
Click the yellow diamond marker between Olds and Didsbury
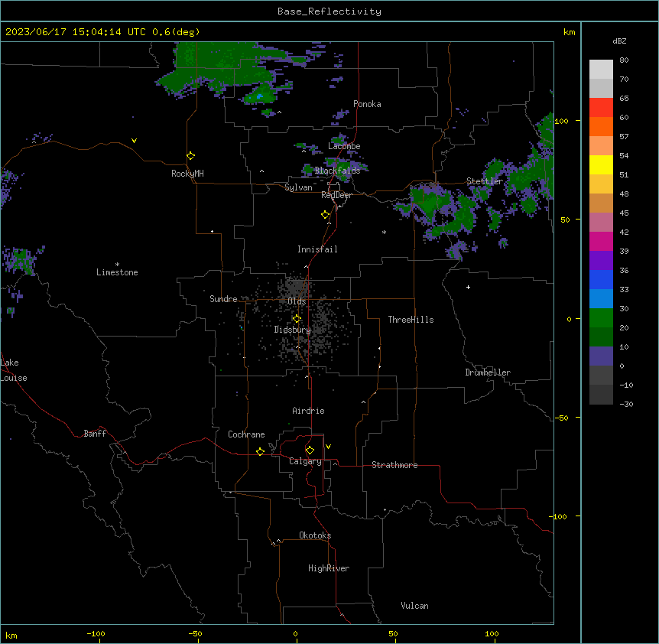click(x=297, y=319)
